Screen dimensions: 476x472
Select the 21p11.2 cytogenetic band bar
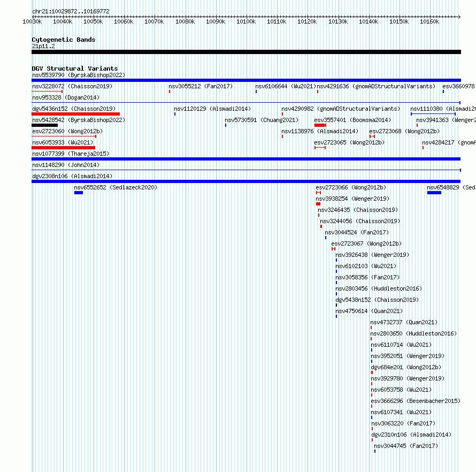[x=246, y=52]
